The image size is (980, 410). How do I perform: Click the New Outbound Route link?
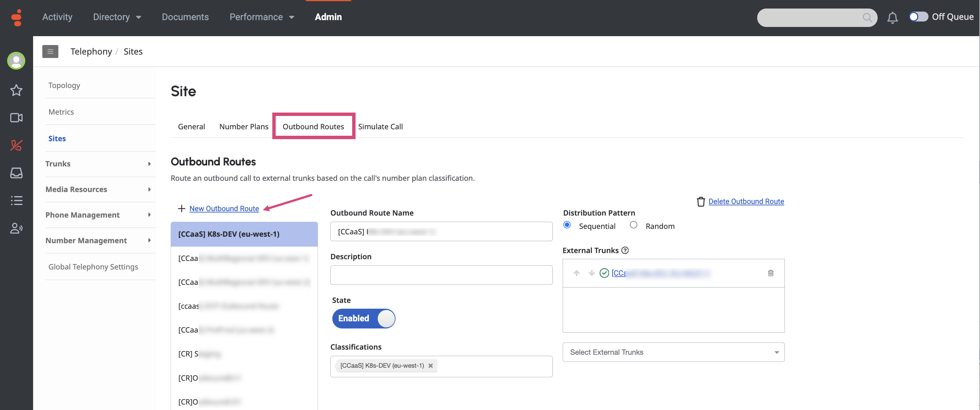(224, 208)
